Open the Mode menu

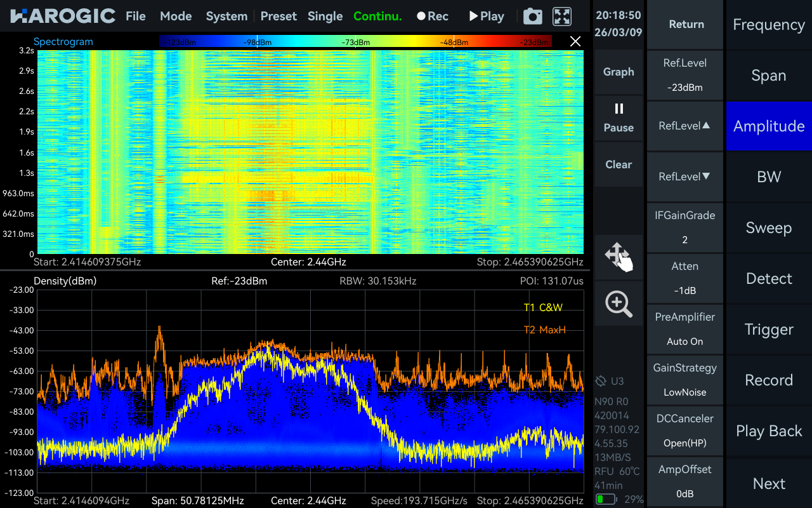pyautogui.click(x=176, y=16)
